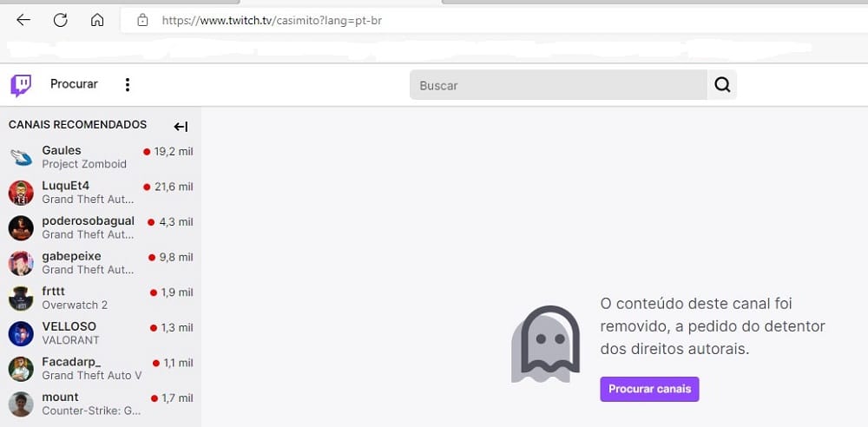Image resolution: width=868 pixels, height=427 pixels.
Task: Click VALORANT game label
Action: [70, 340]
